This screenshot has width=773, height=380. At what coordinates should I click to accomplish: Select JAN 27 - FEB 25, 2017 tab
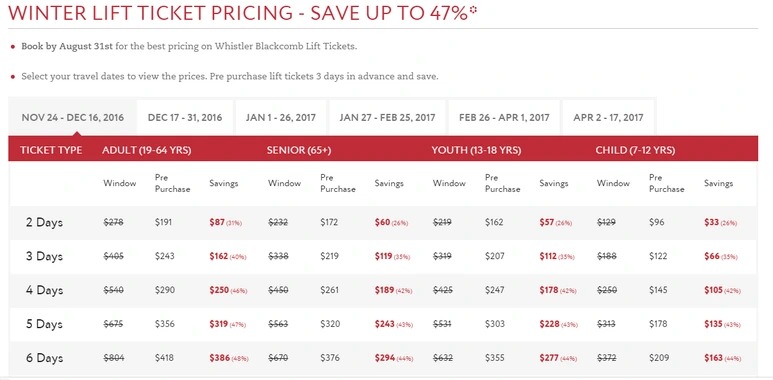pyautogui.click(x=387, y=118)
